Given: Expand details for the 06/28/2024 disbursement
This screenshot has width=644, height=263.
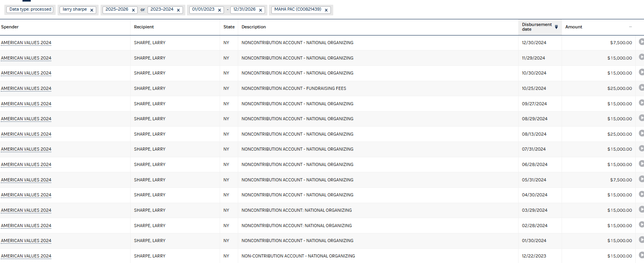Looking at the screenshot, I should [641, 164].
